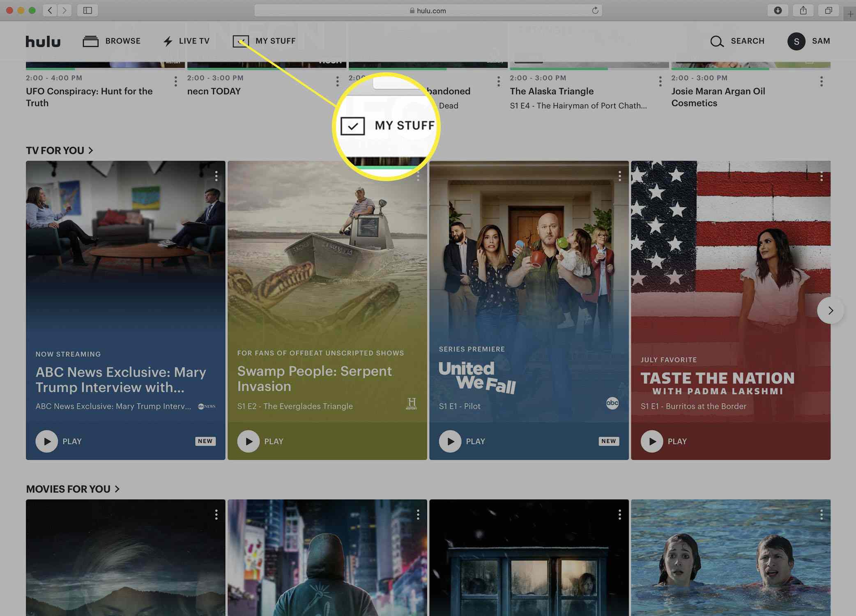Go back with the Safari back arrow
The width and height of the screenshot is (856, 616).
click(x=50, y=10)
